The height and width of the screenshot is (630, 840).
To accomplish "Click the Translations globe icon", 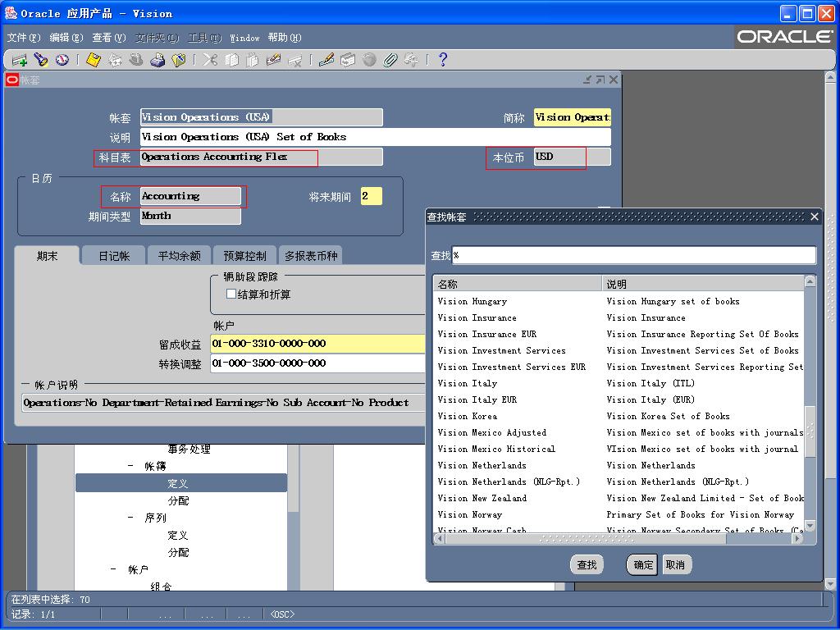I will click(369, 60).
